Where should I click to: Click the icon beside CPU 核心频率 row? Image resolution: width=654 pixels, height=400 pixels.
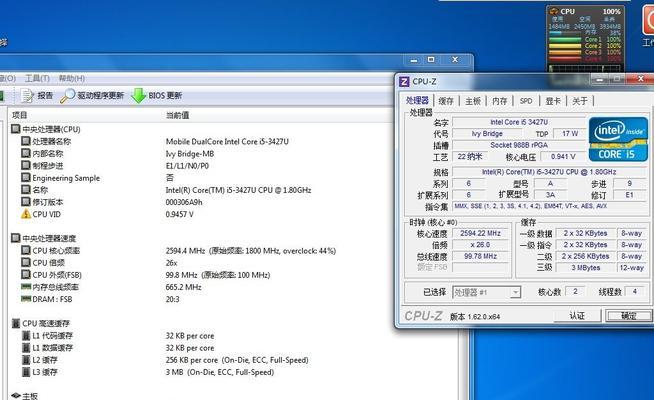pos(26,250)
